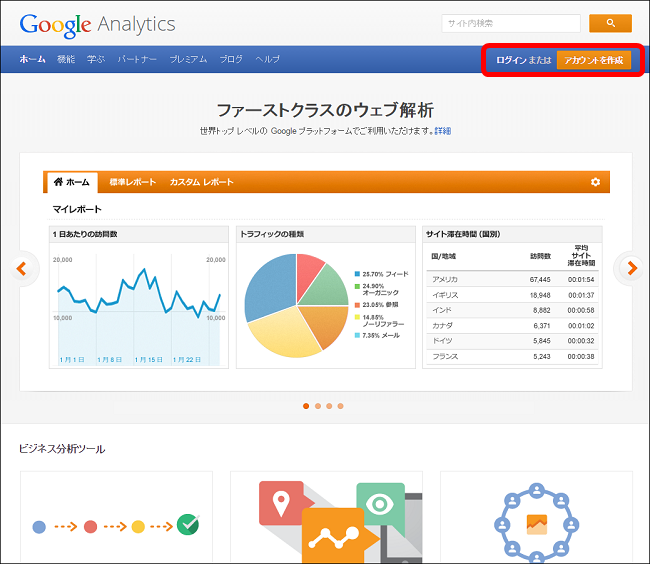Image resolution: width=650 pixels, height=564 pixels.
Task: Click the ログイン link
Action: 511,60
